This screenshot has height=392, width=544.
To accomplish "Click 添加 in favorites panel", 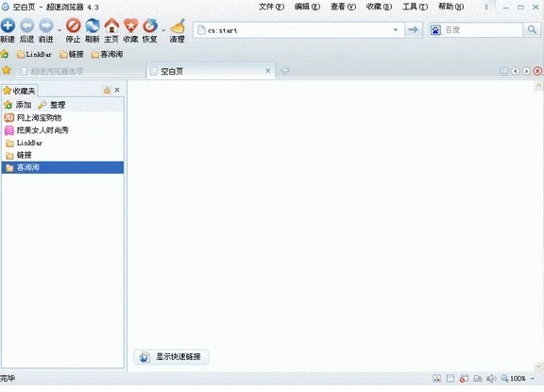I will pyautogui.click(x=18, y=105).
